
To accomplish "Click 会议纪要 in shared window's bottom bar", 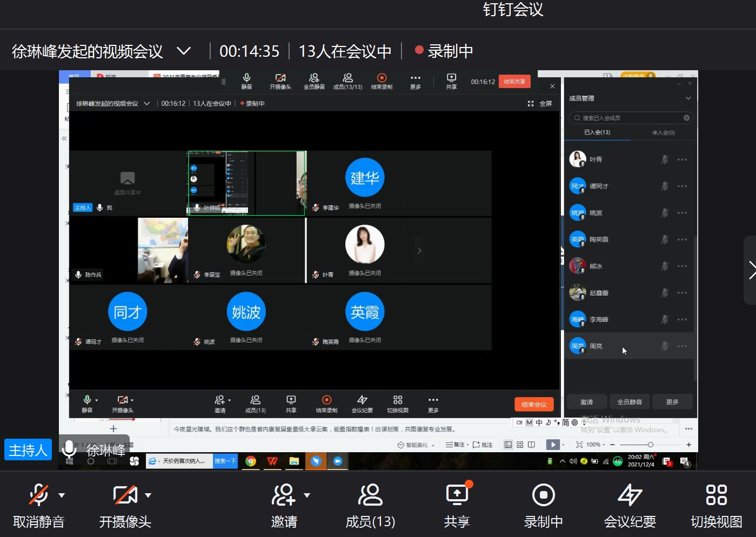I will point(362,404).
